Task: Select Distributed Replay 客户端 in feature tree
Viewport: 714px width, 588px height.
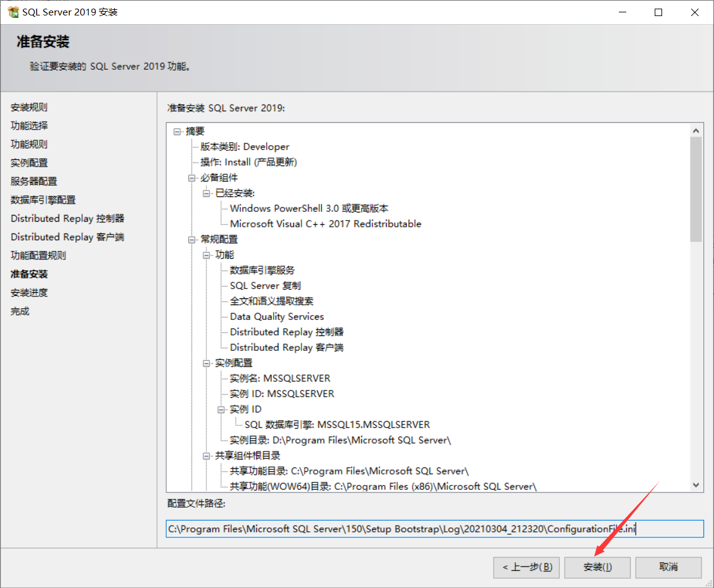Action: click(x=287, y=348)
